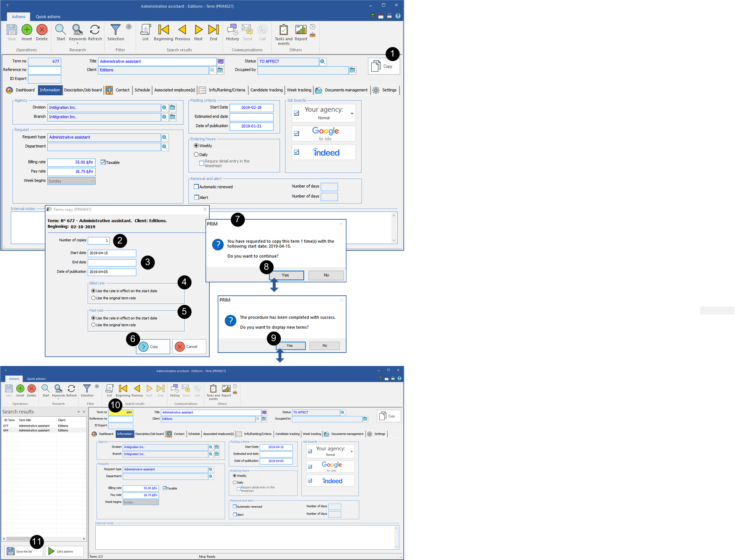Click the Previous arrow in bottom window
The image size is (735, 560).
coord(137,388)
